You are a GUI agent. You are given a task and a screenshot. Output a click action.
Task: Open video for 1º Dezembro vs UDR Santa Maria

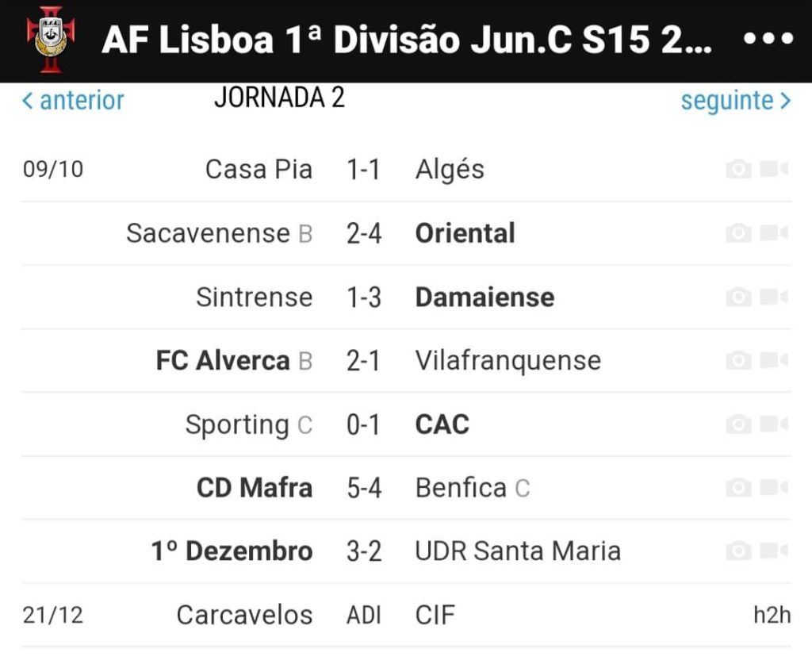click(774, 551)
